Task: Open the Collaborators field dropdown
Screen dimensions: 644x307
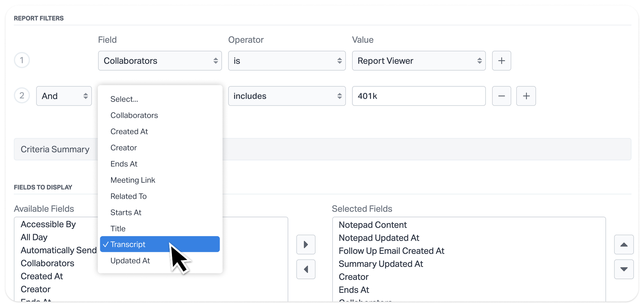Action: (x=160, y=61)
